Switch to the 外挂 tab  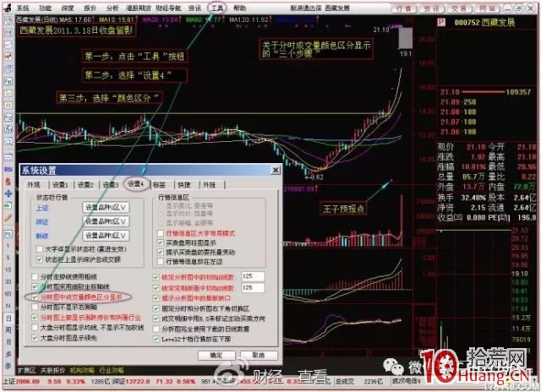coord(209,185)
